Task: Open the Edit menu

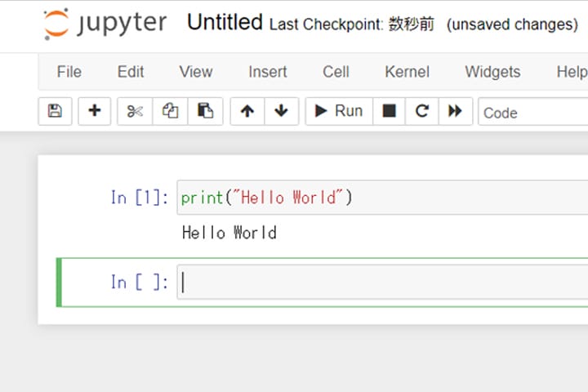Action: coord(131,72)
